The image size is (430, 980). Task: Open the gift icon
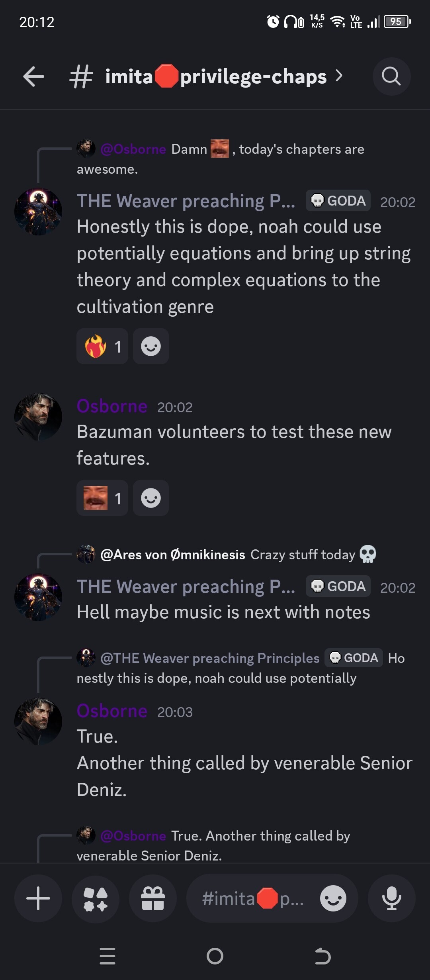[153, 898]
